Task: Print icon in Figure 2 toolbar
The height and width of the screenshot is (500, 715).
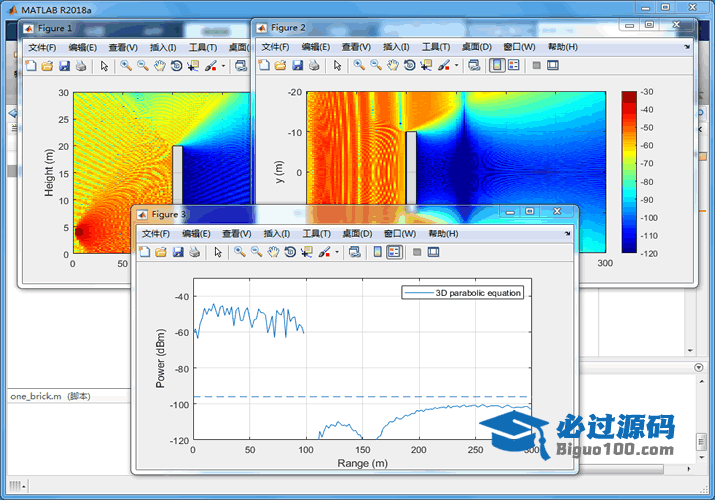Action: (314, 65)
